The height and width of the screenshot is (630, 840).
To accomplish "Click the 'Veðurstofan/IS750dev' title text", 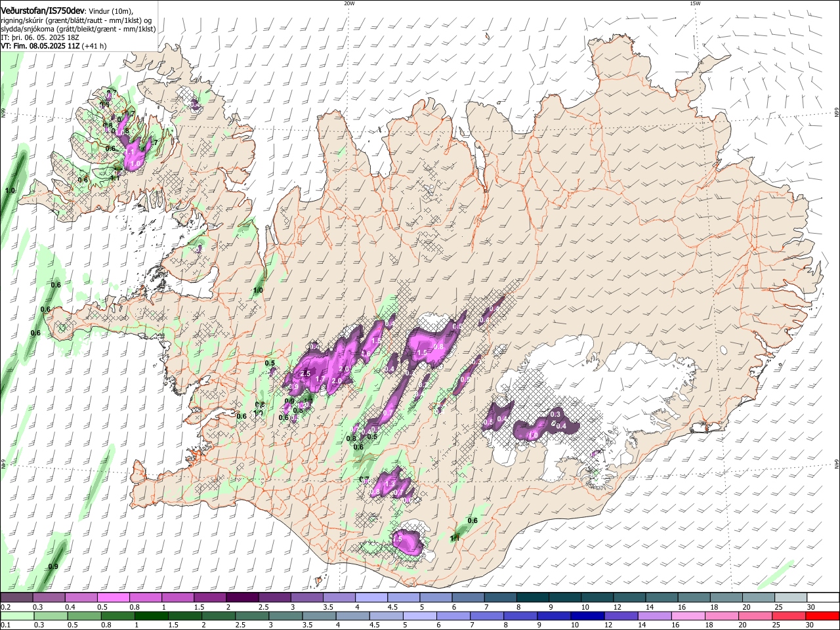I will coord(42,10).
